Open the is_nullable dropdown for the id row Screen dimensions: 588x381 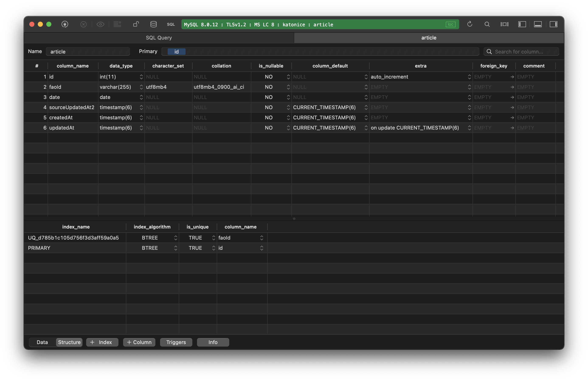[288, 77]
